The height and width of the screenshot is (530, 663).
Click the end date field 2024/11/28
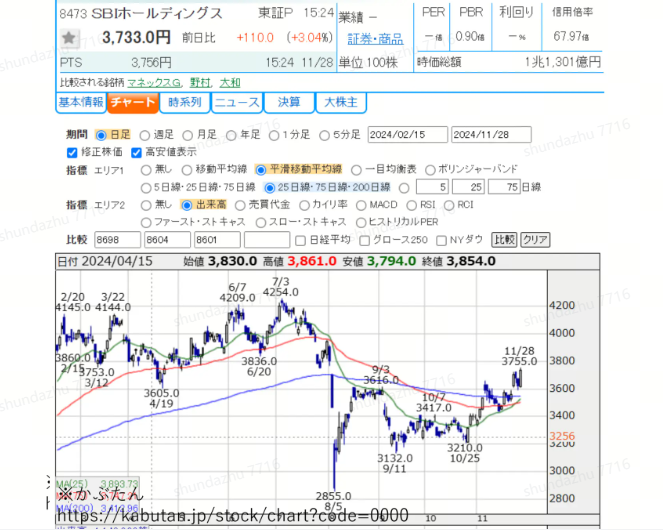(491, 135)
